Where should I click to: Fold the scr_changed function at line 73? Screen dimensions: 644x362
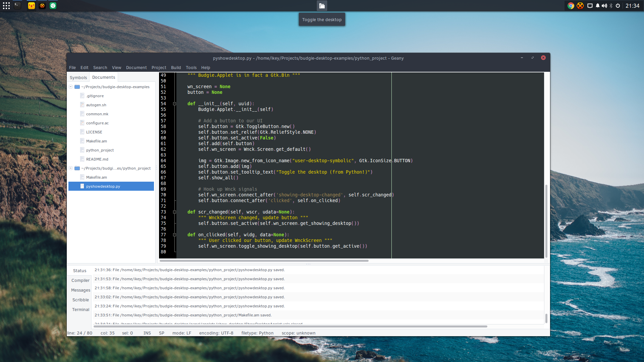pos(174,212)
